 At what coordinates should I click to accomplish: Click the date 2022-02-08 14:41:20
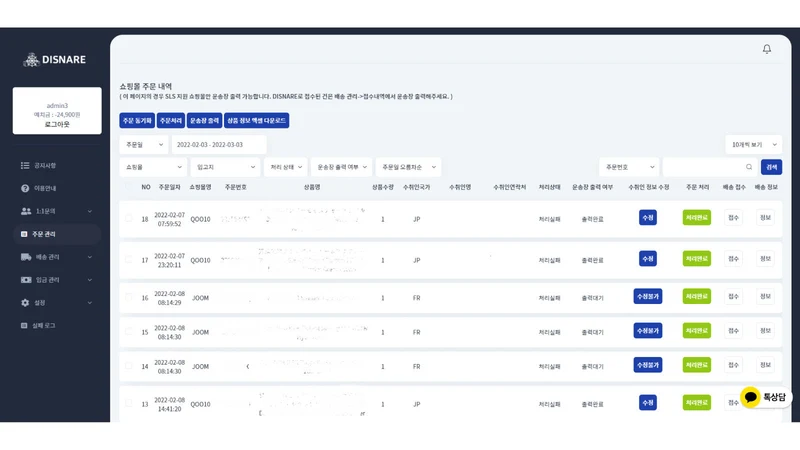pos(169,405)
